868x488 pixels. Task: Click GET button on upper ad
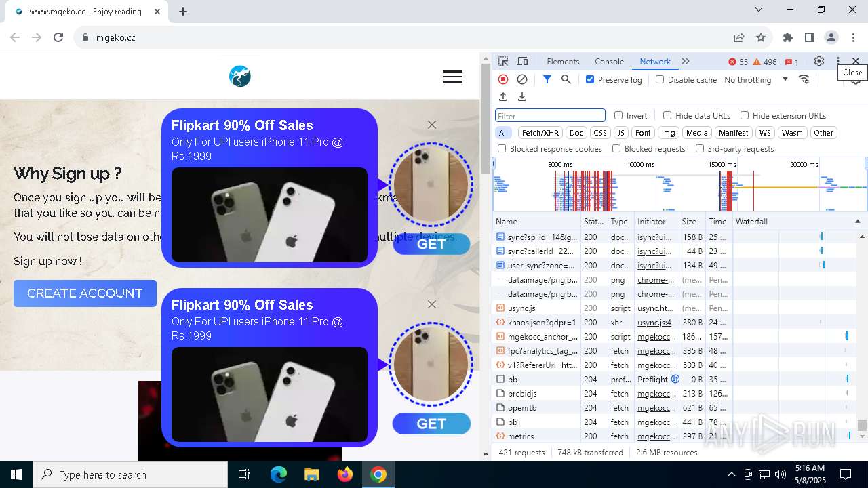coord(431,244)
